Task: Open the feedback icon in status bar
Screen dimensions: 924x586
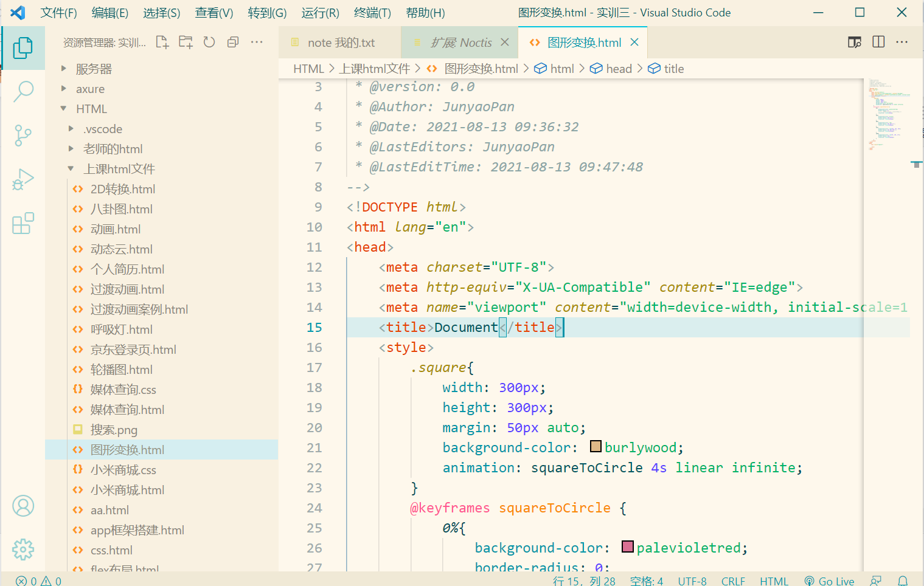Action: pos(876,581)
